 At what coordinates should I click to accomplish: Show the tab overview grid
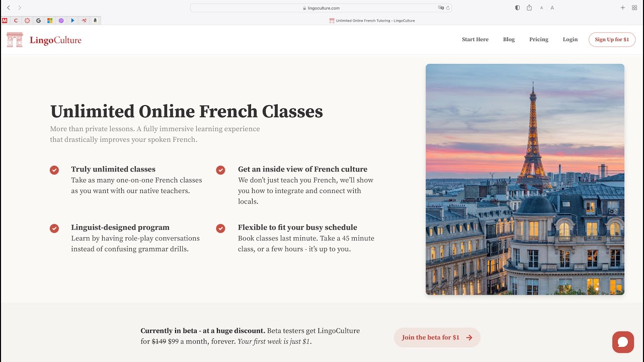click(x=634, y=8)
